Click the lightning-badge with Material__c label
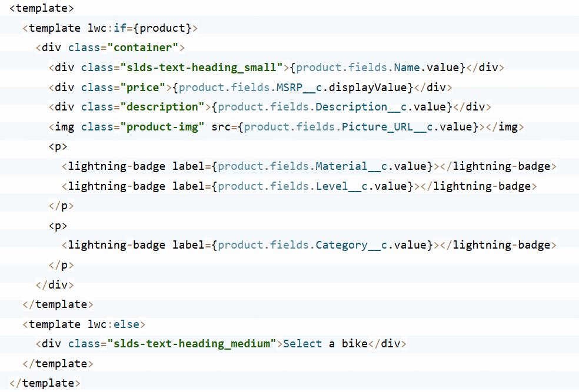Viewport: 579px width, 392px height. (309, 166)
